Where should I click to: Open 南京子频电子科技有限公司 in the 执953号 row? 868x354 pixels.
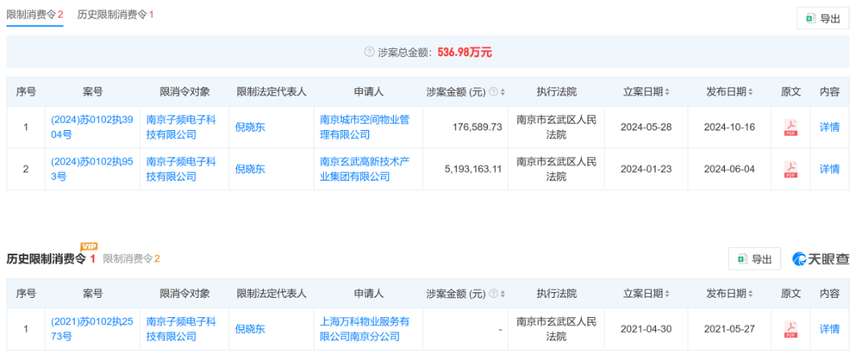pos(181,169)
